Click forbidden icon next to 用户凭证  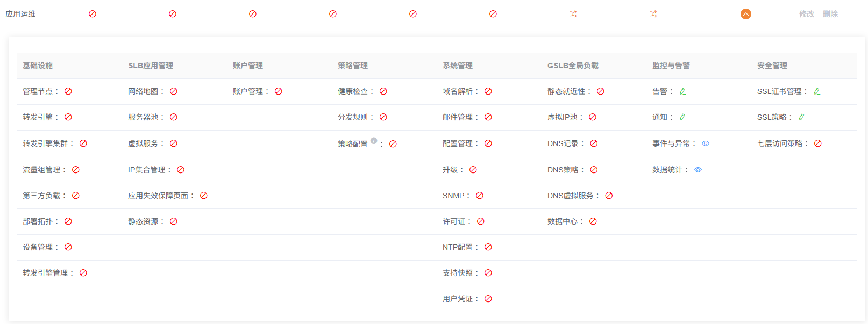(x=488, y=299)
